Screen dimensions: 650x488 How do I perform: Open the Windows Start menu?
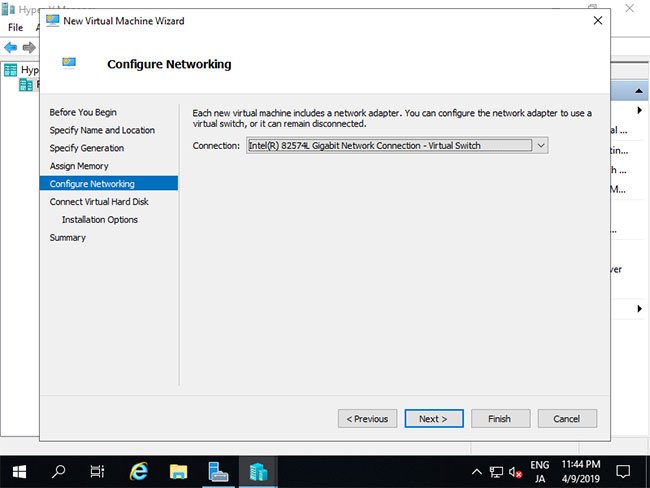pyautogui.click(x=19, y=472)
